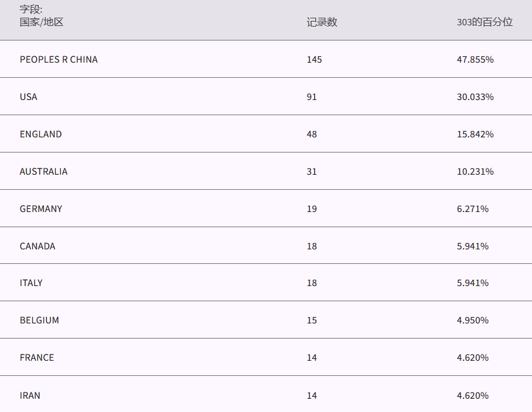The height and width of the screenshot is (412, 532).
Task: Click record count 91 for USA
Action: 312,97
